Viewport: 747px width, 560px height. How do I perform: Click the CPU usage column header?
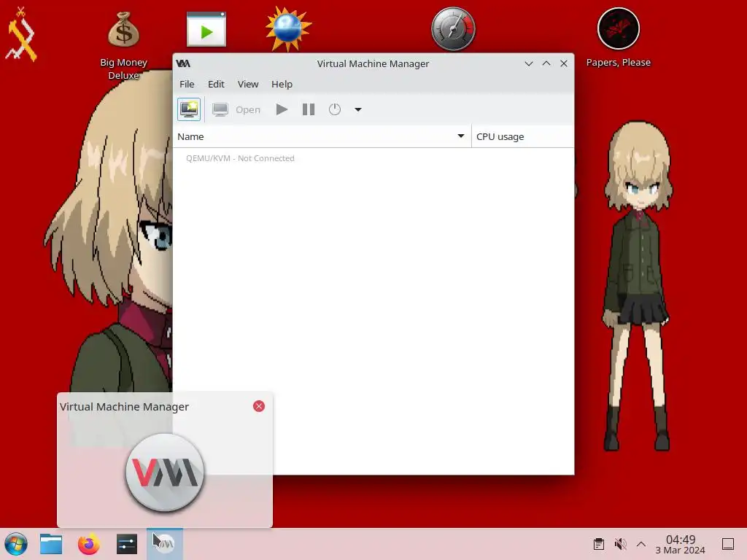coord(522,136)
